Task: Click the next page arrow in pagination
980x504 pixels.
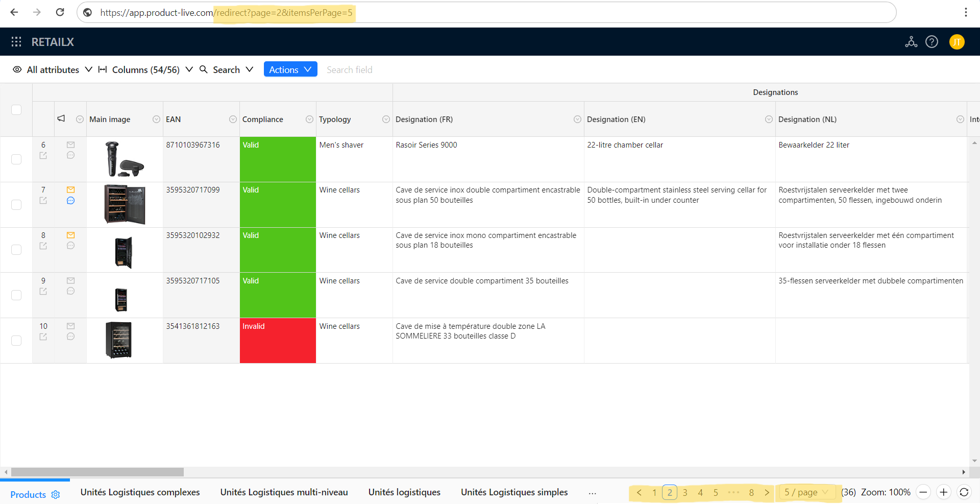Action: click(767, 492)
